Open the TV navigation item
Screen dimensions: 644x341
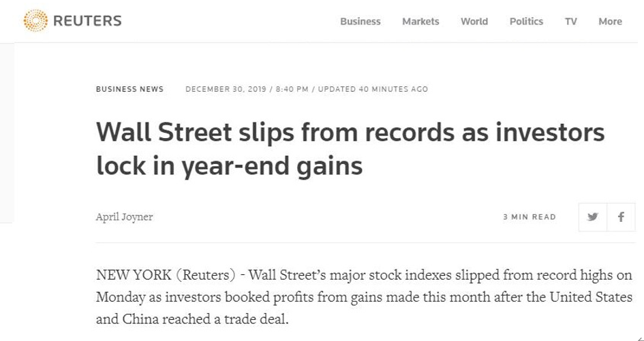pyautogui.click(x=570, y=21)
